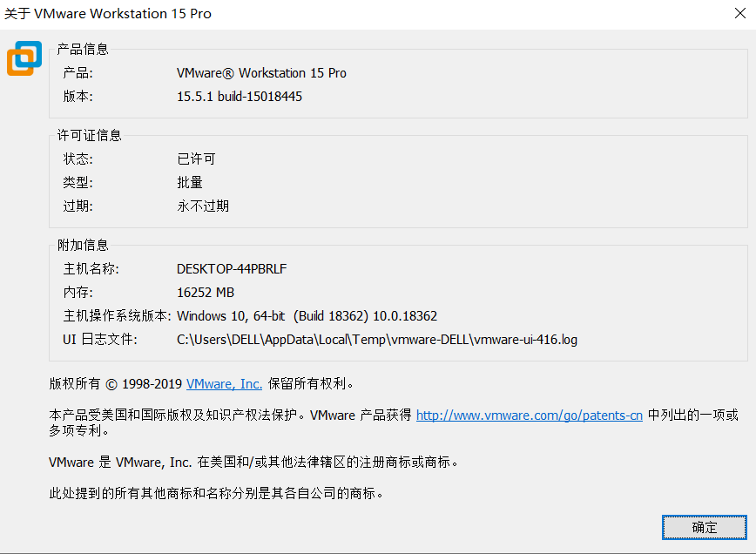Click the 许可证信息 group heading
This screenshot has height=554, width=756.
pos(89,135)
